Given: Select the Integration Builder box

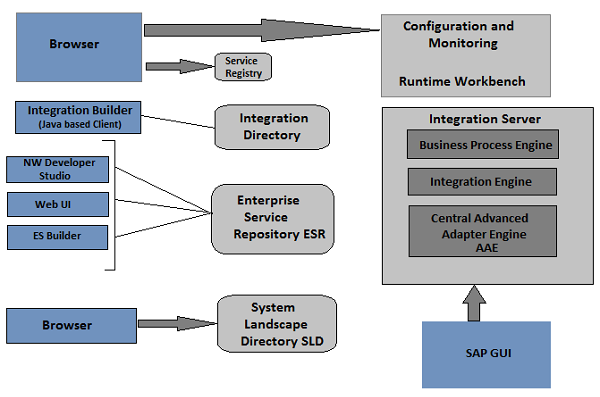Looking at the screenshot, I should click(78, 117).
